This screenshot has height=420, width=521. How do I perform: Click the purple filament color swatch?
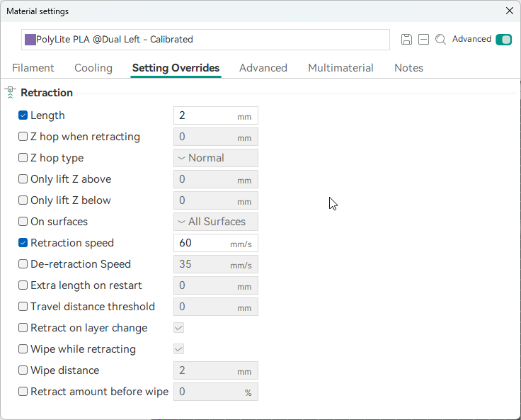(30, 40)
